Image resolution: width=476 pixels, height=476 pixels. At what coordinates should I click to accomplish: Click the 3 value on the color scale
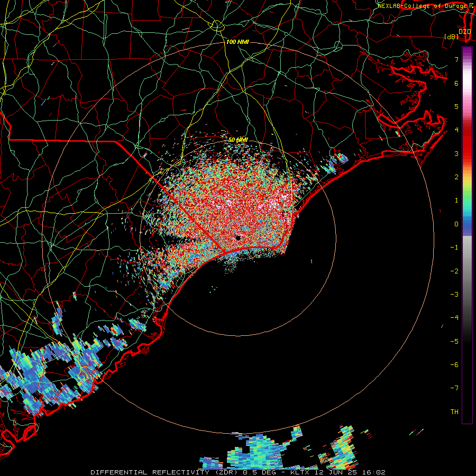[456, 153]
